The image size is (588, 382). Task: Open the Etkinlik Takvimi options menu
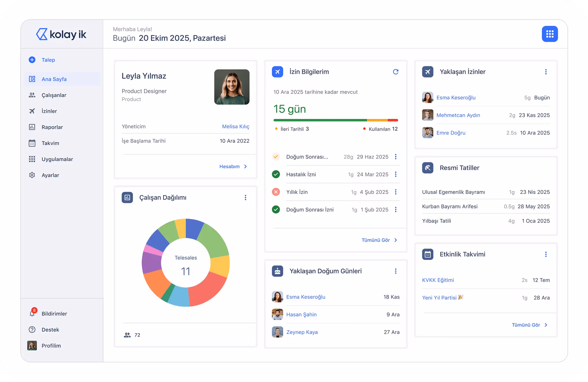(x=546, y=254)
